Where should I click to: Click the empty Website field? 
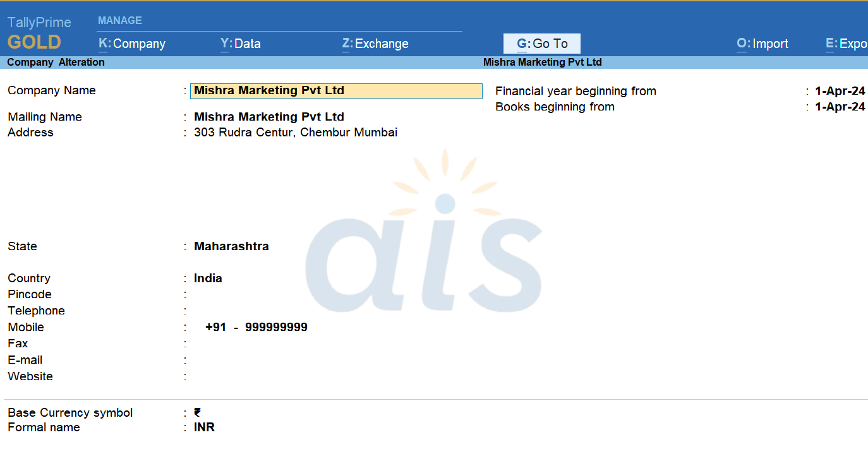[253, 376]
